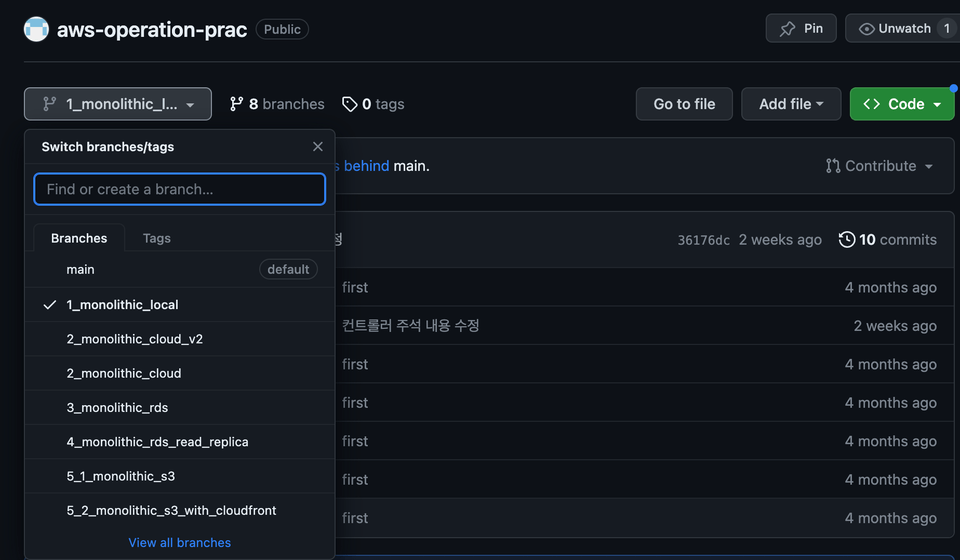Click the code brackets icon in Code button
Screen dimensions: 960x560
click(x=872, y=104)
